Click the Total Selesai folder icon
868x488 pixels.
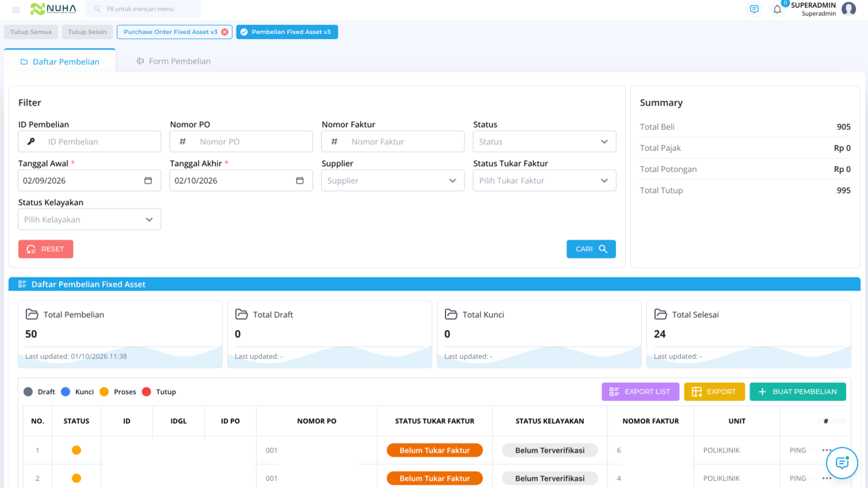[660, 314]
